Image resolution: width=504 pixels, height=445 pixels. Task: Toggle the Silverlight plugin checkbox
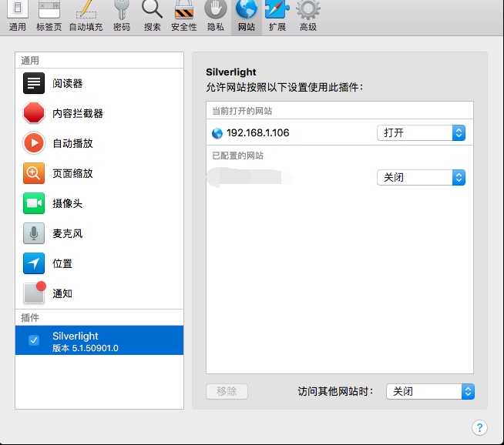[34, 340]
